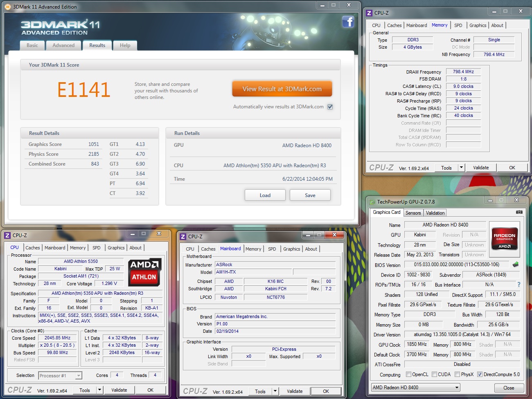This screenshot has width=532, height=399.
Task: Click the Facebook icon in 3DMark 11
Action: click(348, 22)
